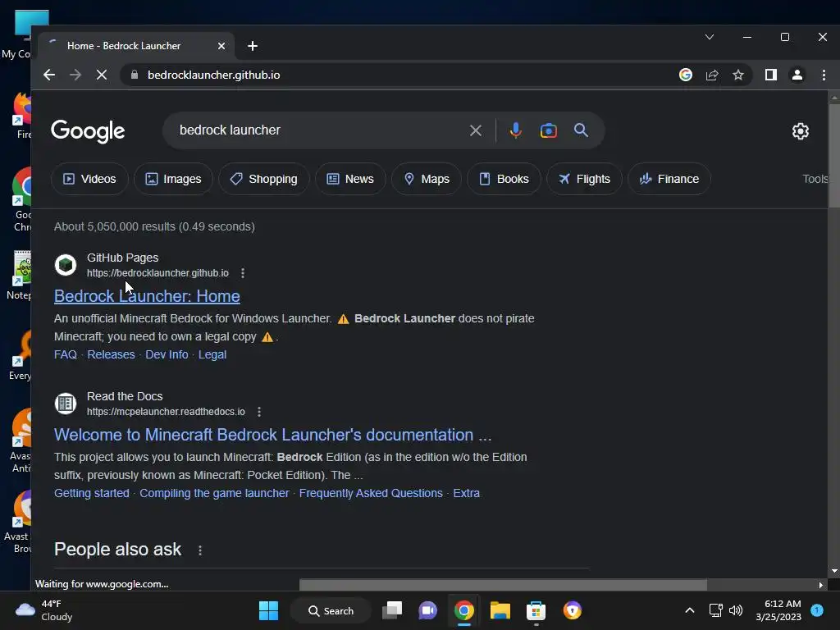The height and width of the screenshot is (630, 840).
Task: Open Google quick settings gear
Action: point(801,131)
